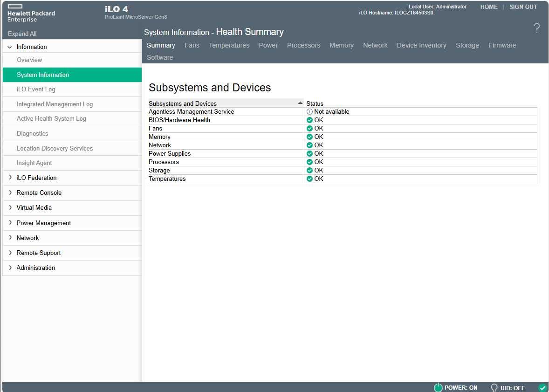Image resolution: width=549 pixels, height=392 pixels.
Task: Open the help question mark icon
Action: [536, 28]
